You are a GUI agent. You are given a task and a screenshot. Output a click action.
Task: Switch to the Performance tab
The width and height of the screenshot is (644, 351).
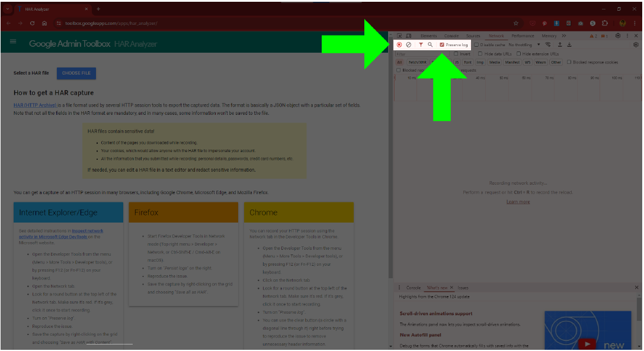click(x=523, y=36)
